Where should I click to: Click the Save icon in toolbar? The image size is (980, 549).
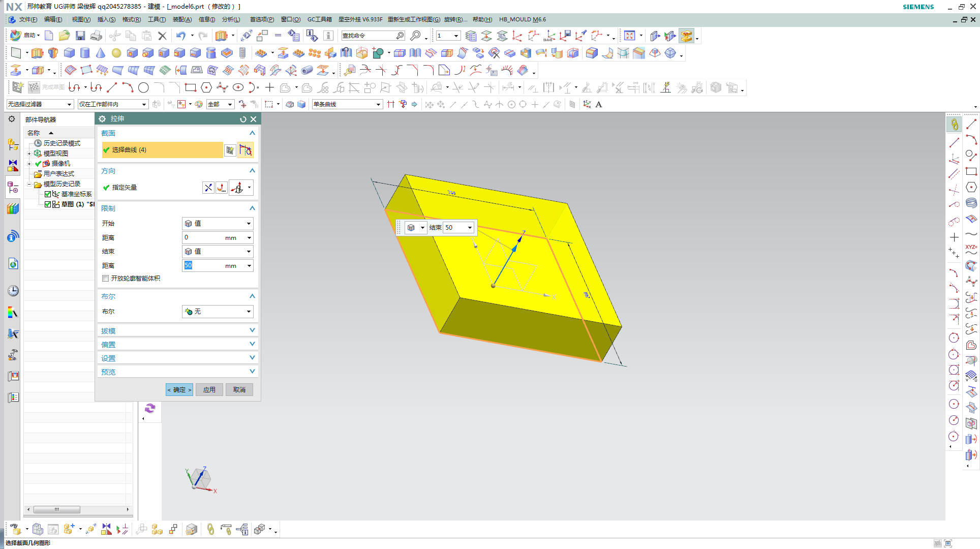[x=80, y=36]
